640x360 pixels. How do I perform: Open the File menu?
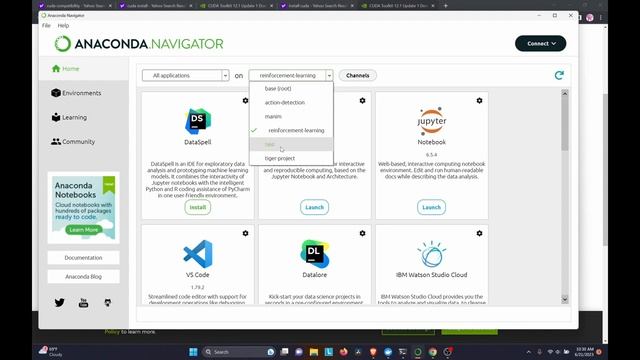click(x=46, y=25)
